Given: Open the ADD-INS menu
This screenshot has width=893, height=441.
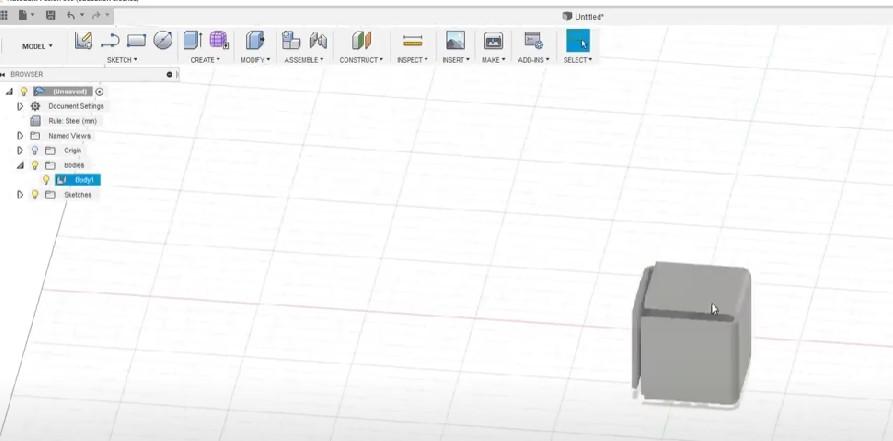Looking at the screenshot, I should click(x=533, y=60).
